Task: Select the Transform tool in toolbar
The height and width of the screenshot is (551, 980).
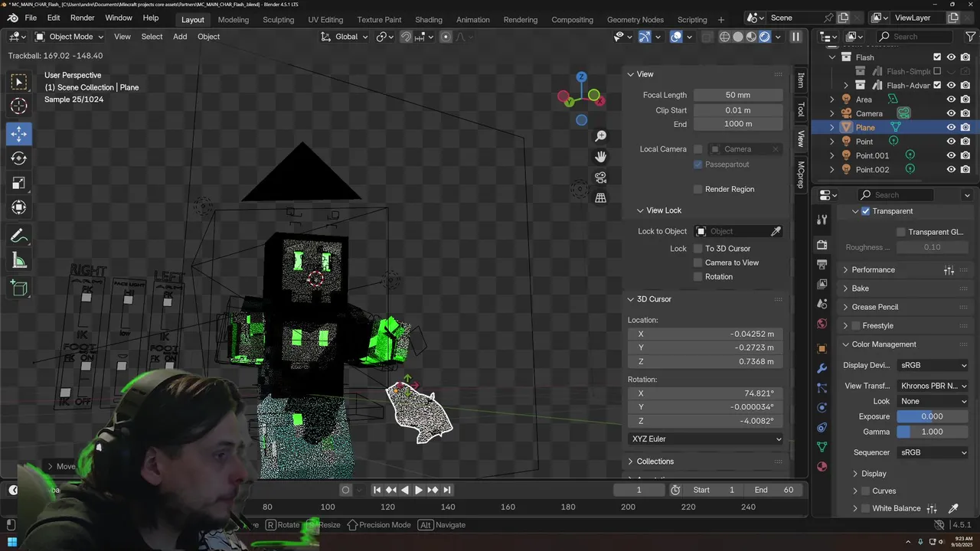Action: pos(19,207)
